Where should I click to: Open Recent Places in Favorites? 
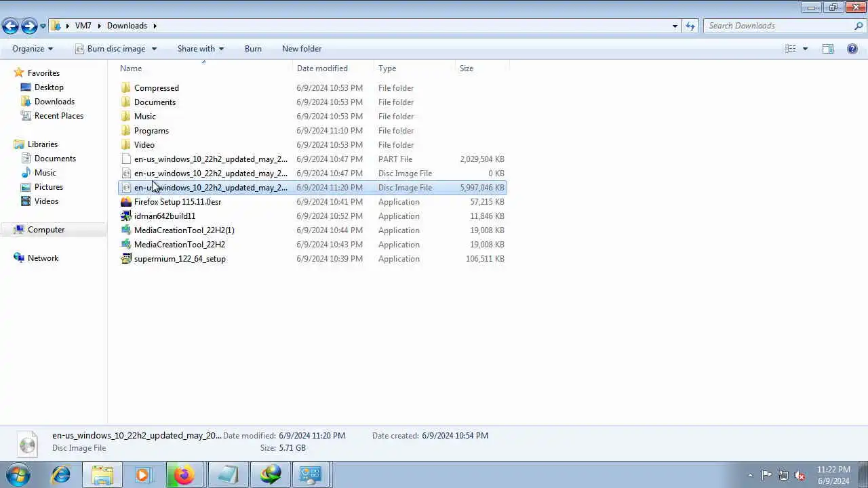coord(59,116)
